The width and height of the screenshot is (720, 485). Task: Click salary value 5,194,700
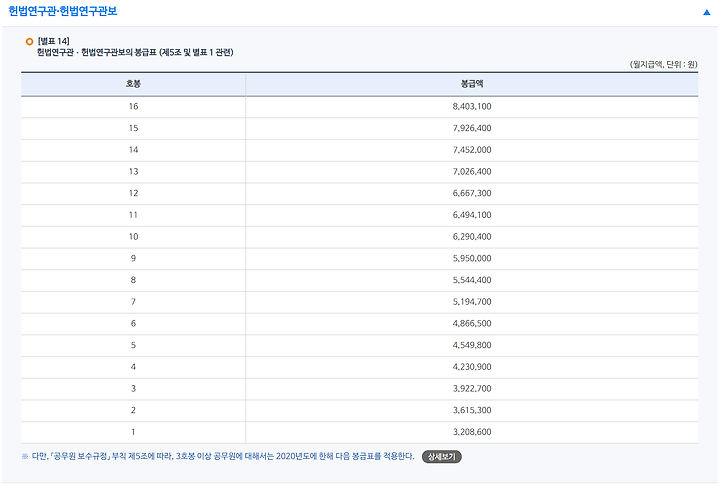(472, 302)
